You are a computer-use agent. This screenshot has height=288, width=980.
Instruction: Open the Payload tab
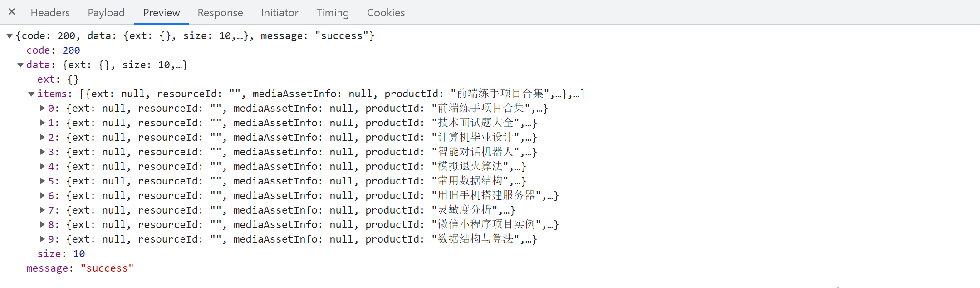[x=106, y=13]
